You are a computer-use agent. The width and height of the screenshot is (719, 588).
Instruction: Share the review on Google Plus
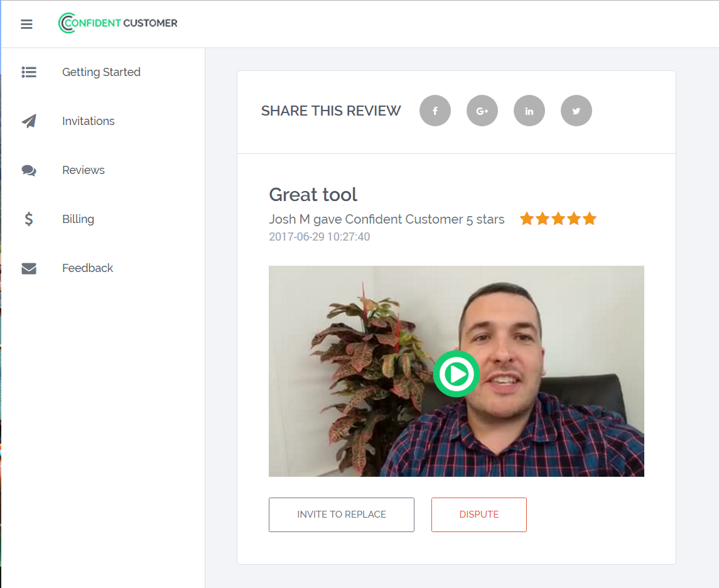pos(482,111)
